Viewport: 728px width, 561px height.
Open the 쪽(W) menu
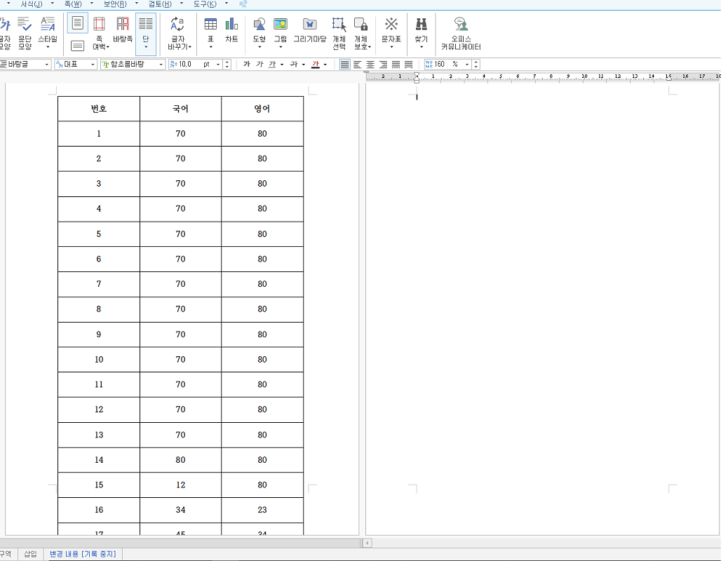(73, 4)
